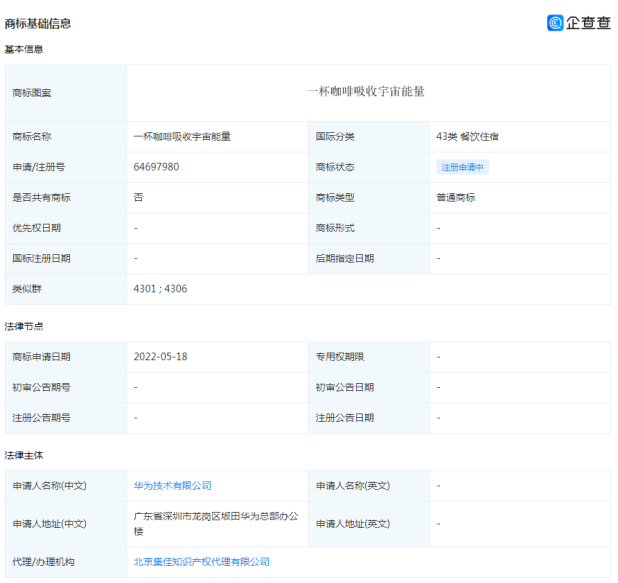Click the 申请人地址(中文) label
This screenshot has height=583, width=618.
click(49, 524)
